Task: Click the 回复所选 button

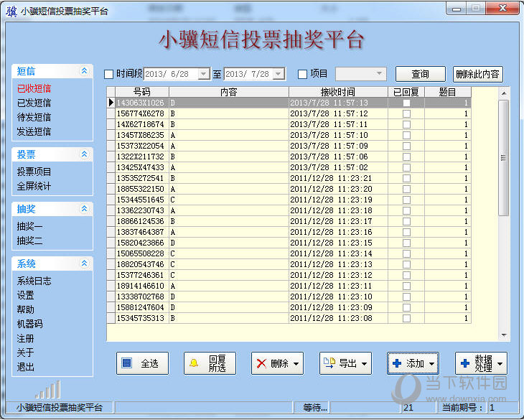Action: 210,363
